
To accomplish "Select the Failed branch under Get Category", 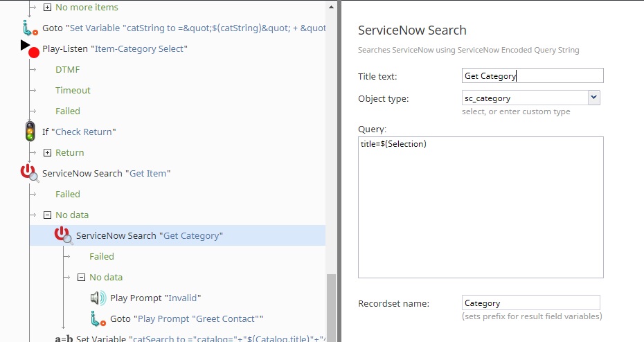I will (101, 257).
